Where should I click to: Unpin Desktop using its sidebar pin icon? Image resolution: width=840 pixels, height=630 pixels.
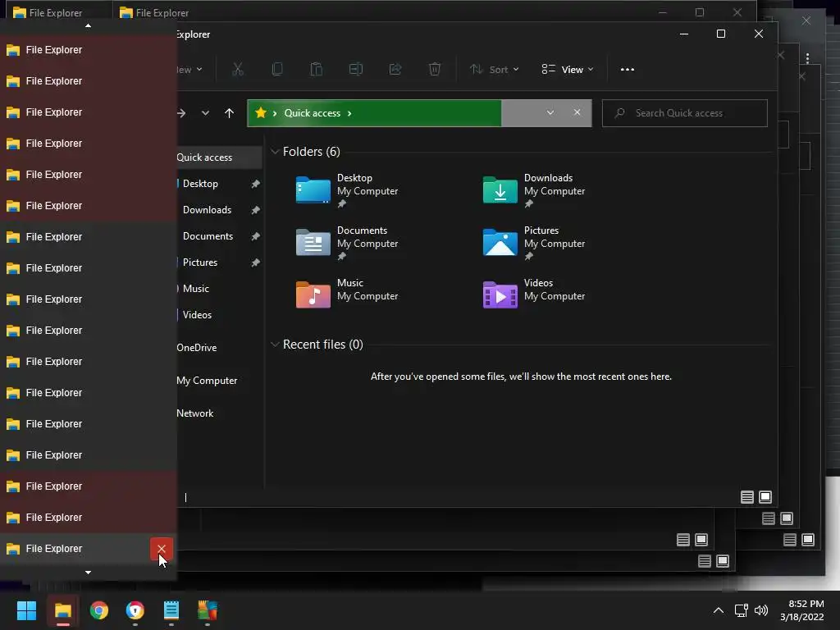click(256, 184)
